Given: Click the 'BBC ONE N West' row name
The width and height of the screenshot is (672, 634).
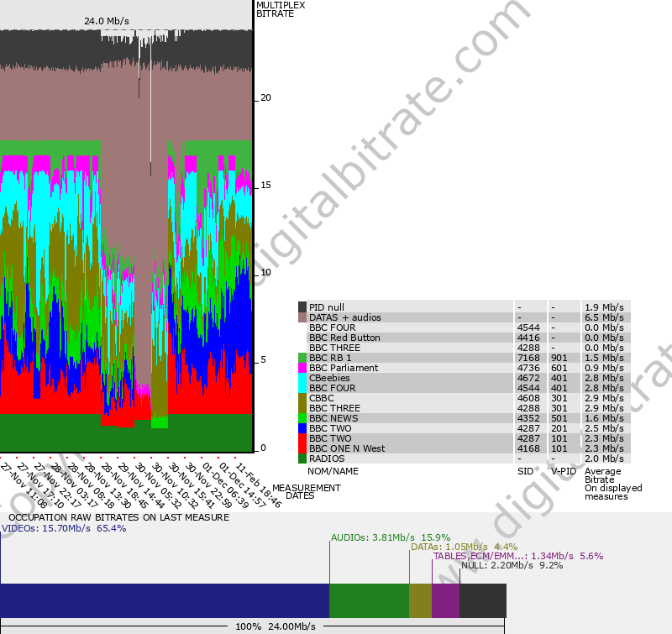Looking at the screenshot, I should (347, 448).
